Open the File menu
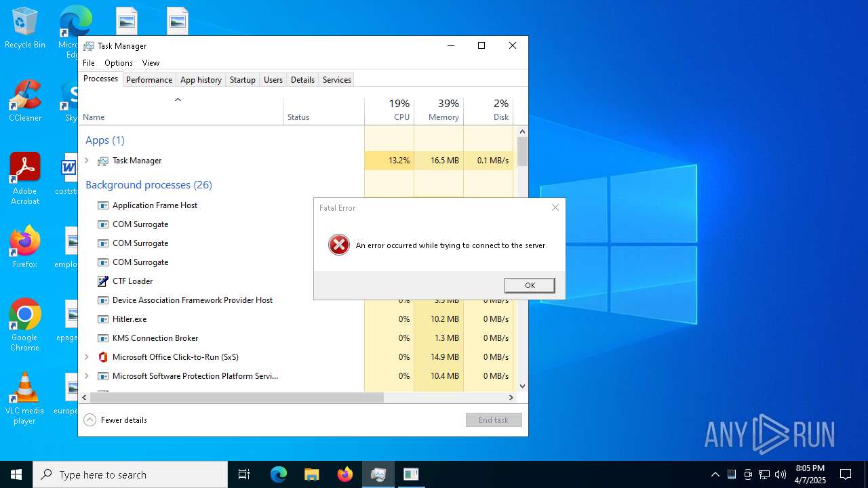The width and height of the screenshot is (868, 488). coord(89,63)
